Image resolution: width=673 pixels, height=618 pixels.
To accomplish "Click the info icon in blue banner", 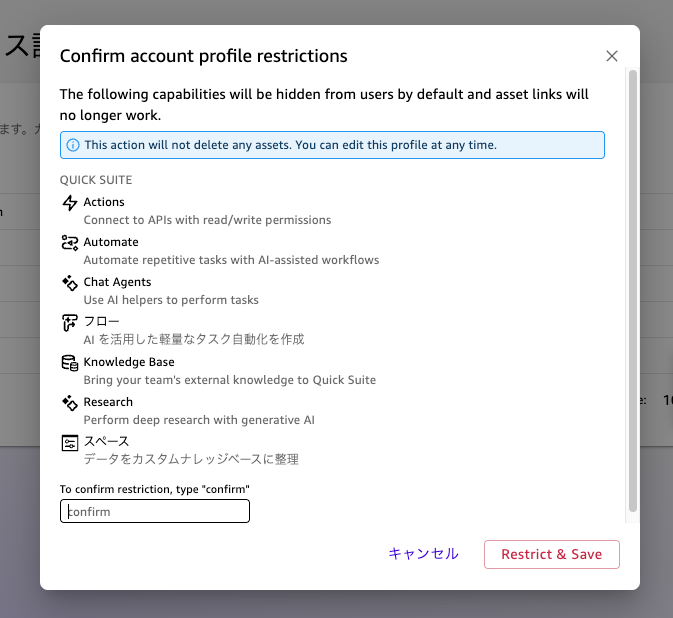I will point(73,145).
